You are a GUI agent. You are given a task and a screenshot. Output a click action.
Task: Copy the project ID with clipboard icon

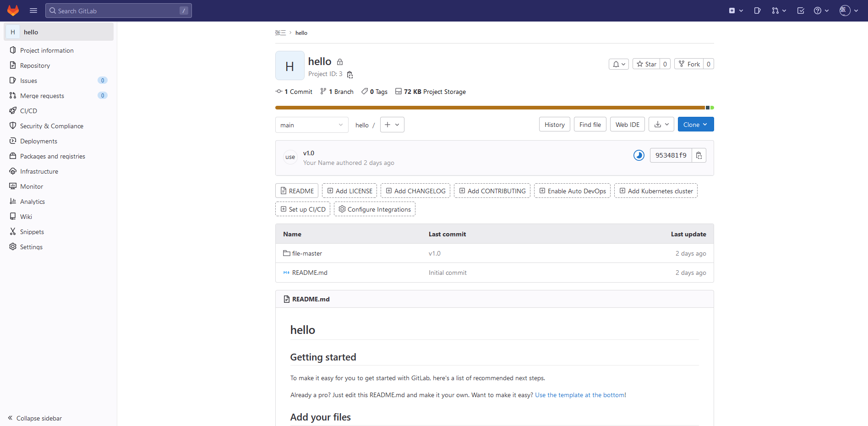point(350,75)
